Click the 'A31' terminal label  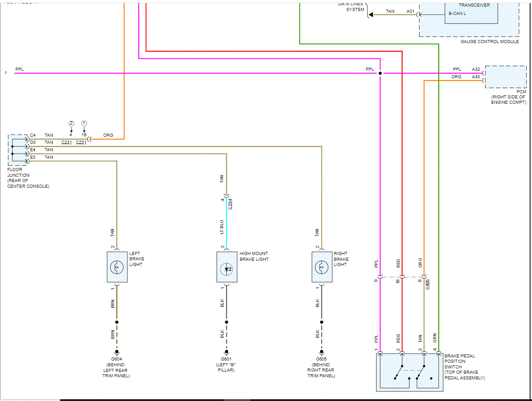[x=410, y=11]
